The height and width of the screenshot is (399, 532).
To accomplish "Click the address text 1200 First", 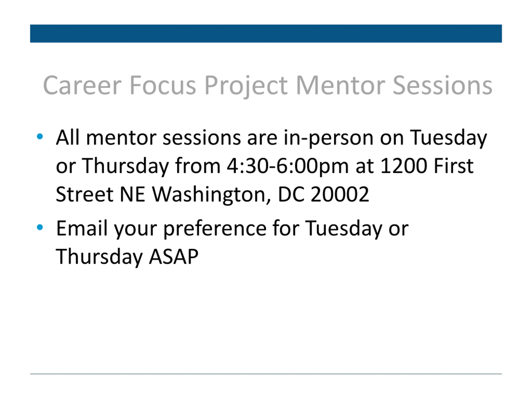I will click(x=427, y=166).
